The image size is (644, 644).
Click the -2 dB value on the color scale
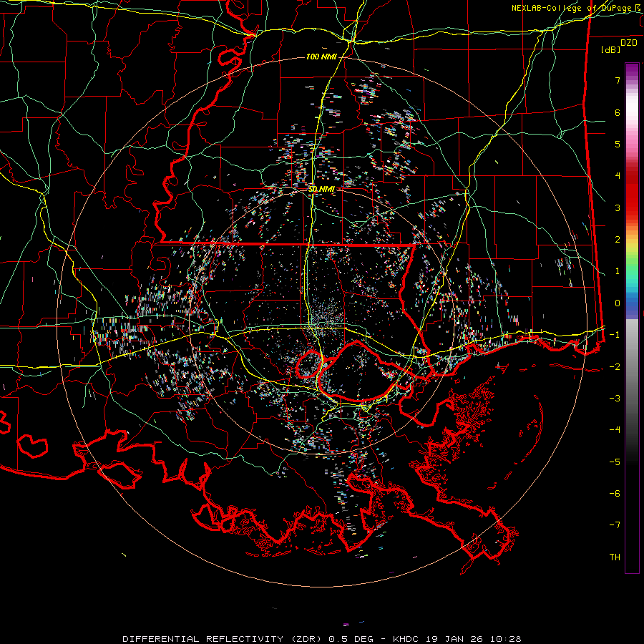pyautogui.click(x=615, y=366)
